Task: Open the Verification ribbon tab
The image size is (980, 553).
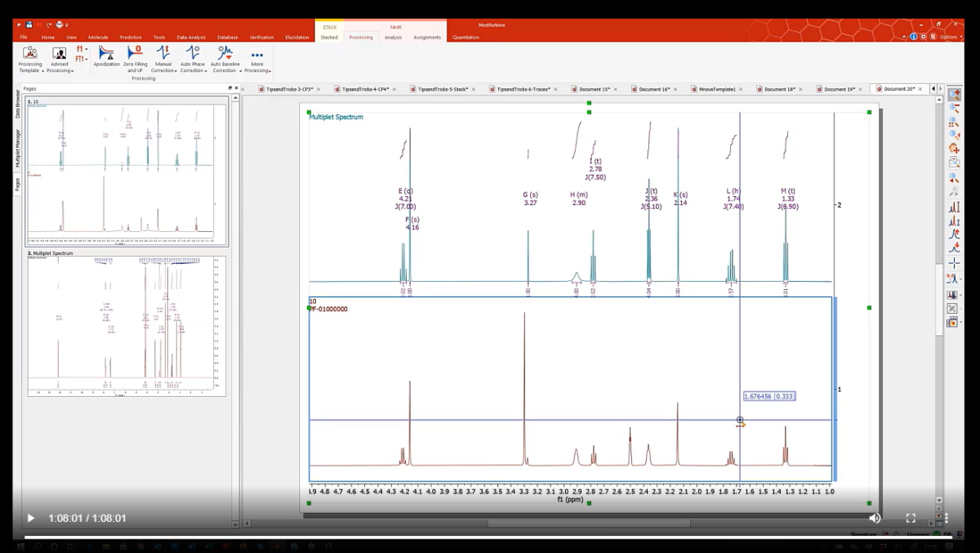Action: [x=262, y=37]
